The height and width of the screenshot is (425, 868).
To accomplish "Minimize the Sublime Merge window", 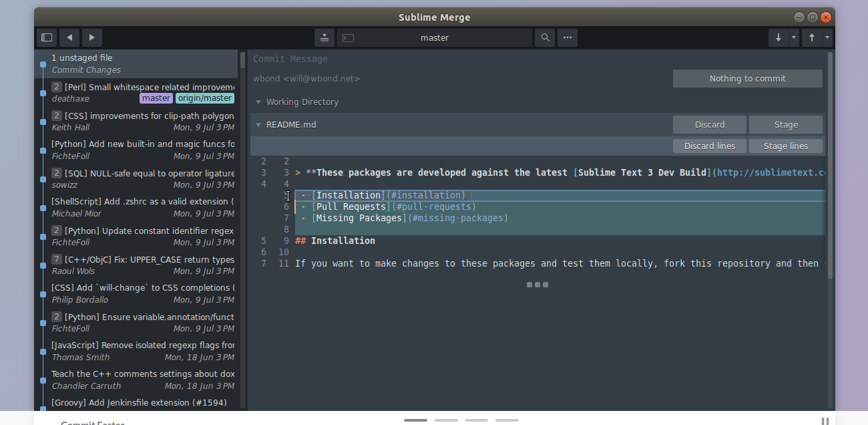I will [x=799, y=17].
